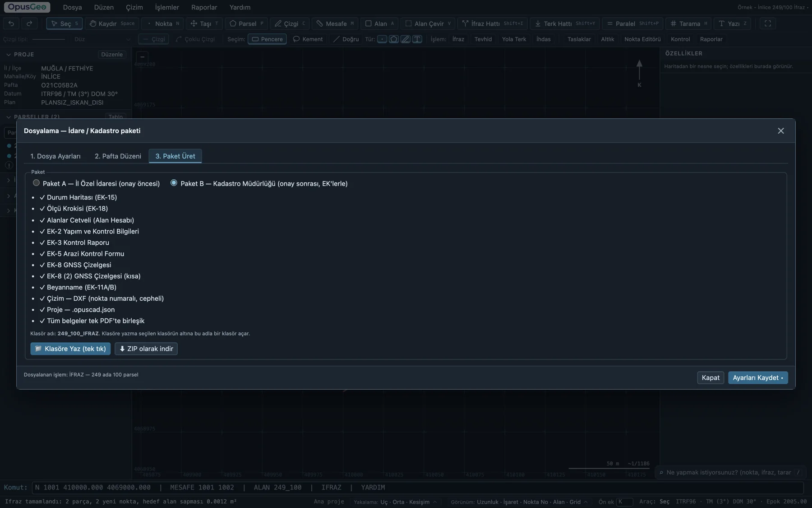The width and height of the screenshot is (812, 508).
Task: Click the redo arrow in the toolbar
Action: pyautogui.click(x=29, y=23)
